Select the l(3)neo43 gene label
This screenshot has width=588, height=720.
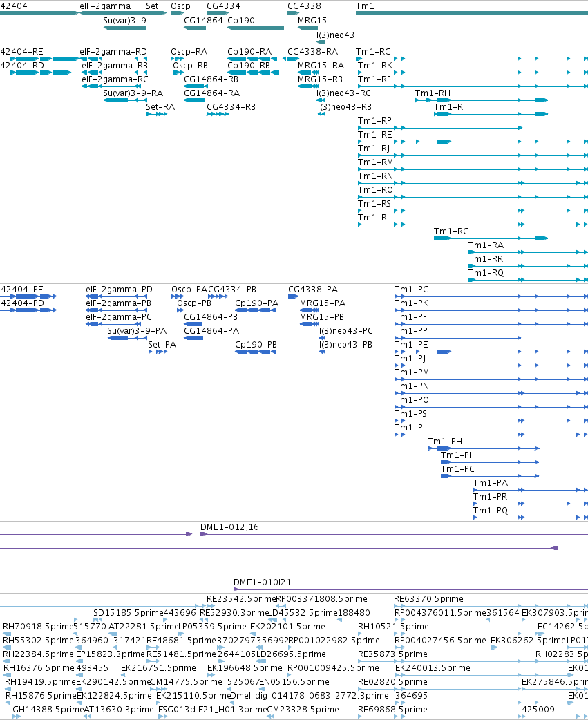coord(335,35)
